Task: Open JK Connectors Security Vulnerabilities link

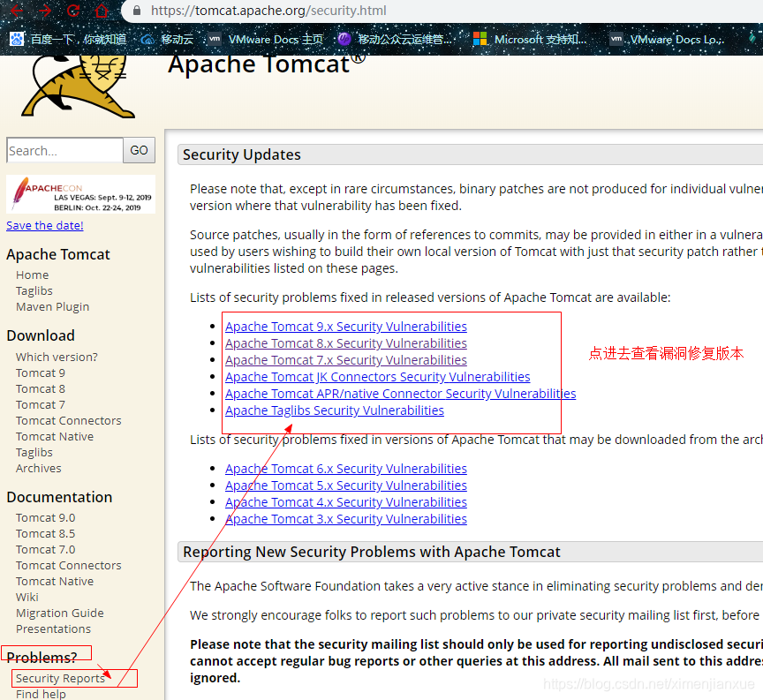Action: [378, 377]
